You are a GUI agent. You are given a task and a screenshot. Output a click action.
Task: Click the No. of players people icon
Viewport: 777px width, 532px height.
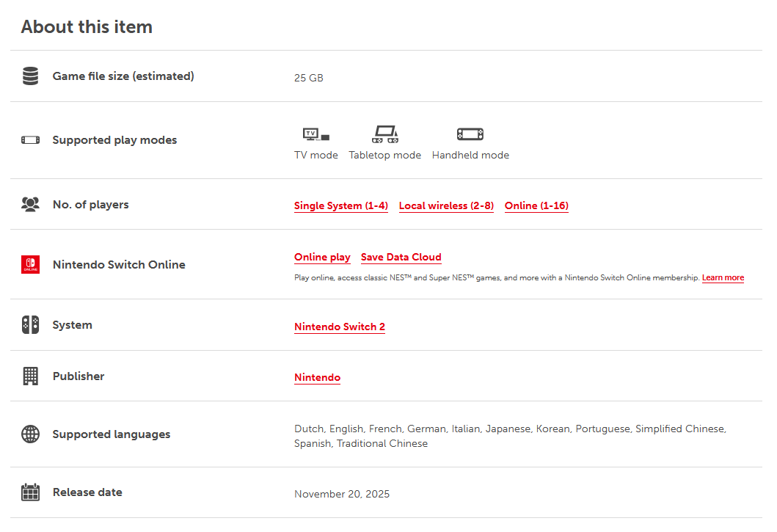point(30,204)
